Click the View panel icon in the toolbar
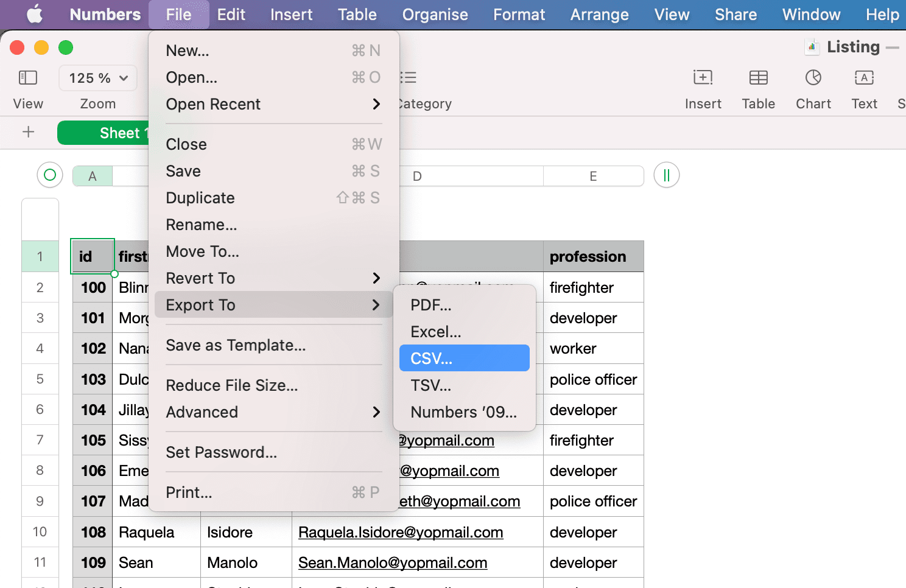The width and height of the screenshot is (906, 588). [27, 77]
